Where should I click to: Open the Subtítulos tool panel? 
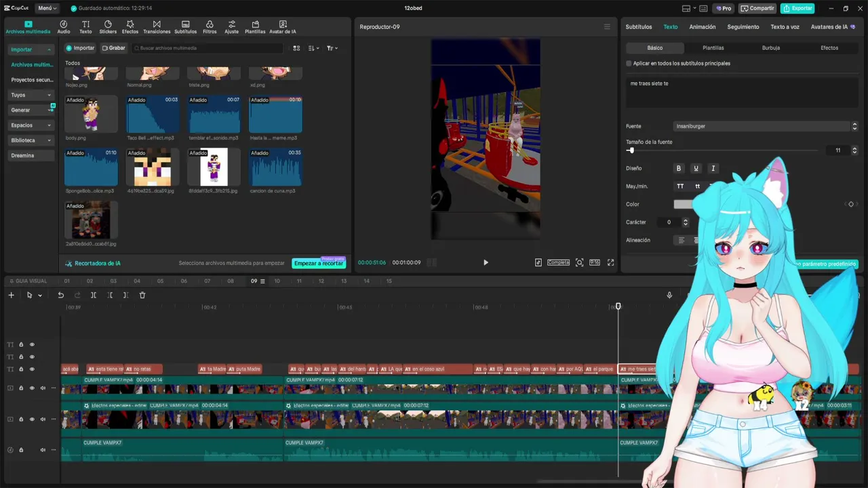[185, 27]
